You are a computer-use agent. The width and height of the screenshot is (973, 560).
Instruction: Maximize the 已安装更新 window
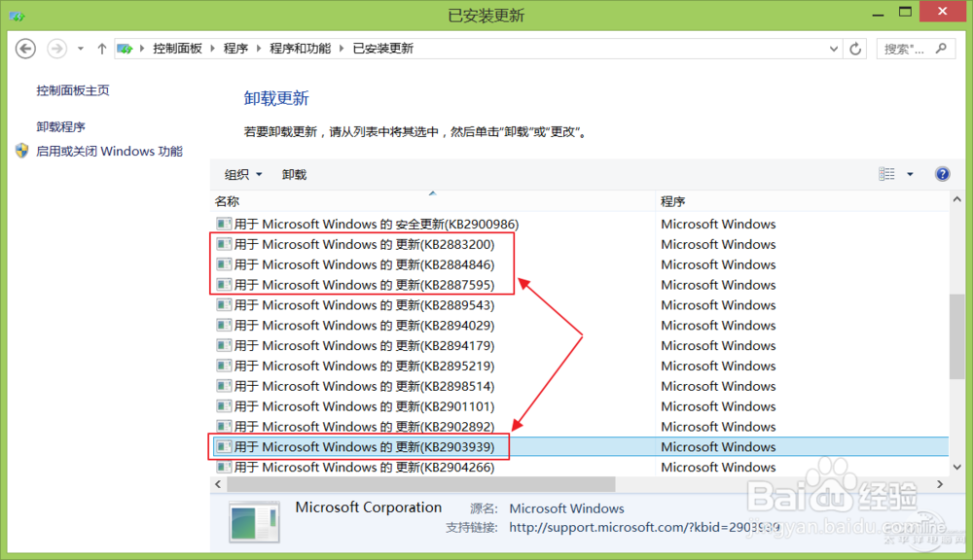click(x=905, y=12)
